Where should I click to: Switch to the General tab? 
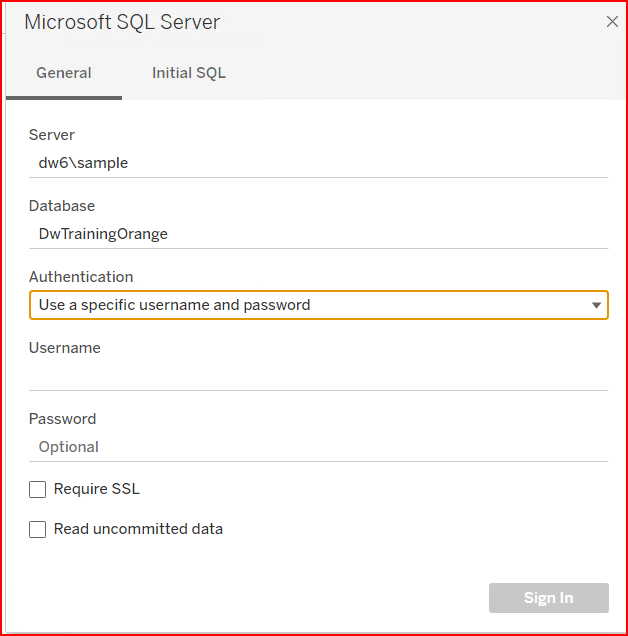(x=64, y=73)
